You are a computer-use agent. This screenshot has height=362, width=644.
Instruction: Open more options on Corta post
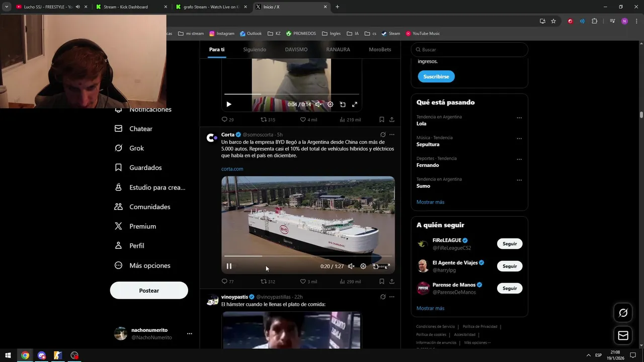[392, 135]
